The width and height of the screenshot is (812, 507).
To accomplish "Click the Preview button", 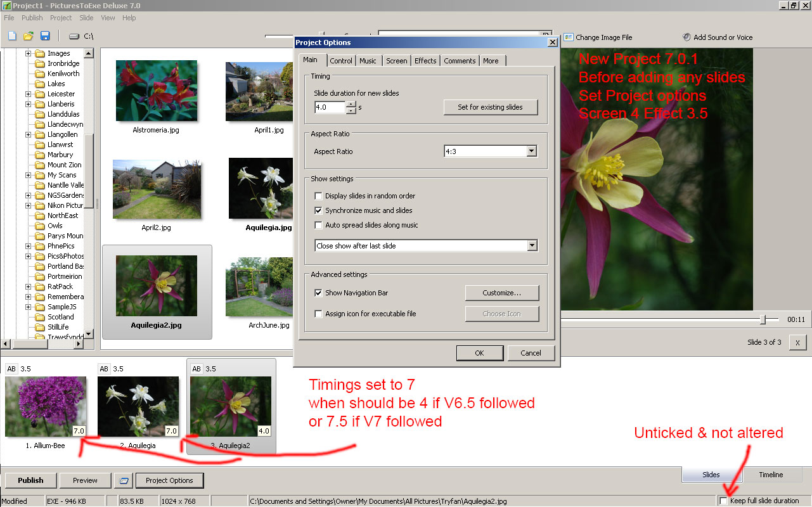I will tap(85, 480).
